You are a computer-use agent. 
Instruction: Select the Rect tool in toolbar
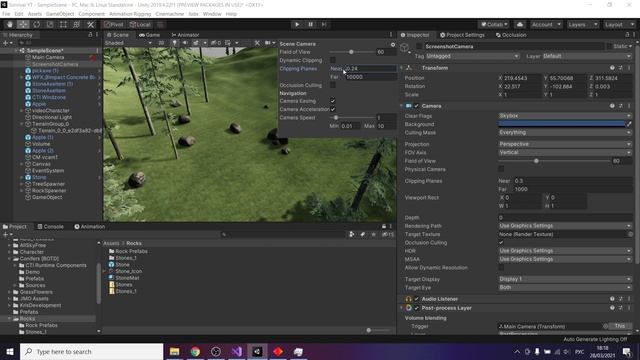pos(63,24)
